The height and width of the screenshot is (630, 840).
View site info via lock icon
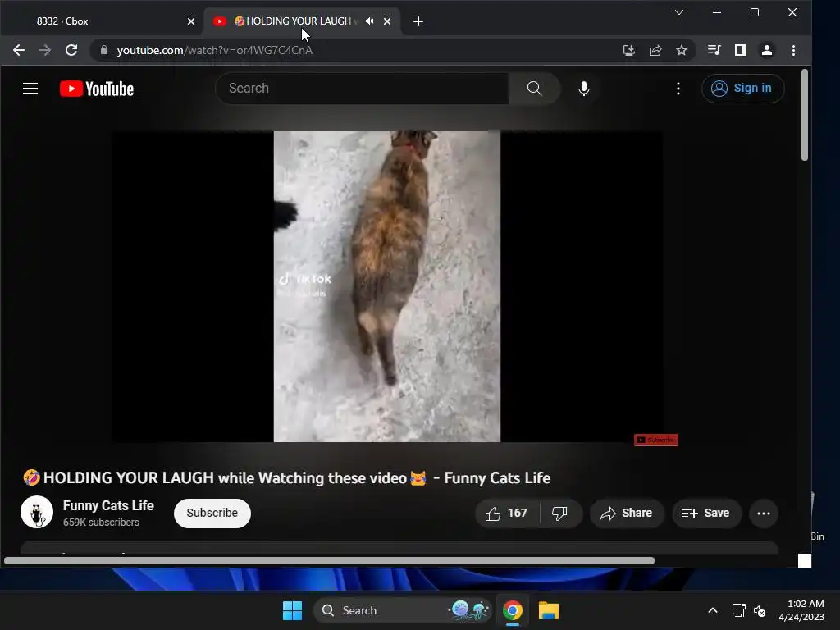click(x=104, y=50)
